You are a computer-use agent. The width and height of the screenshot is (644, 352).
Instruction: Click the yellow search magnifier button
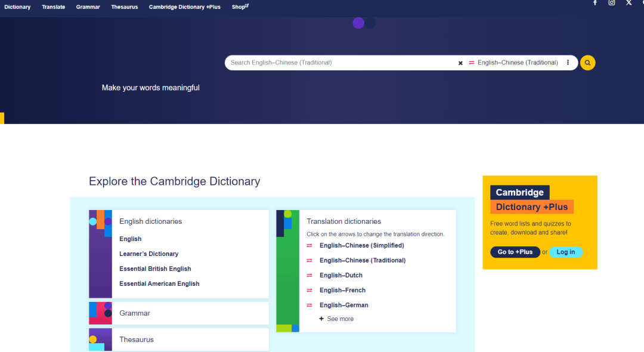click(588, 63)
